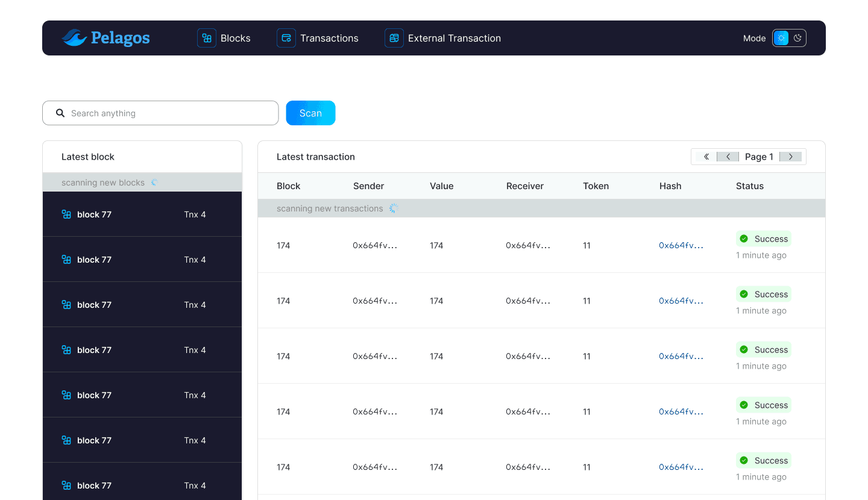Click green check icon in first Success badge

click(744, 239)
